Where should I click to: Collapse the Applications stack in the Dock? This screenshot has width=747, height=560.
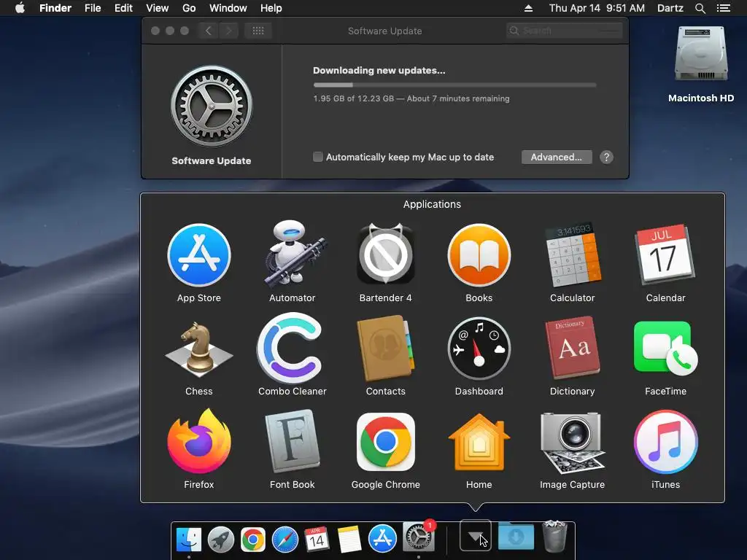tap(476, 536)
